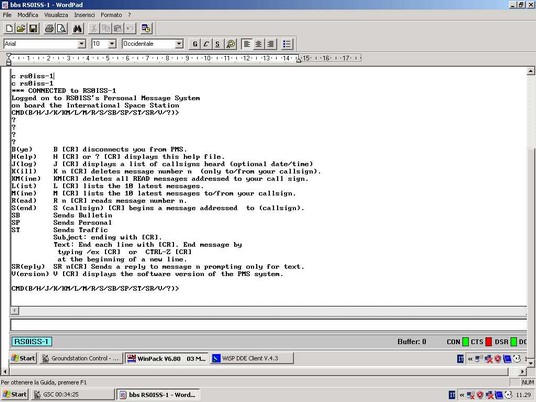Expand the Occidentale script dropdown
The image size is (536, 402).
tap(179, 44)
